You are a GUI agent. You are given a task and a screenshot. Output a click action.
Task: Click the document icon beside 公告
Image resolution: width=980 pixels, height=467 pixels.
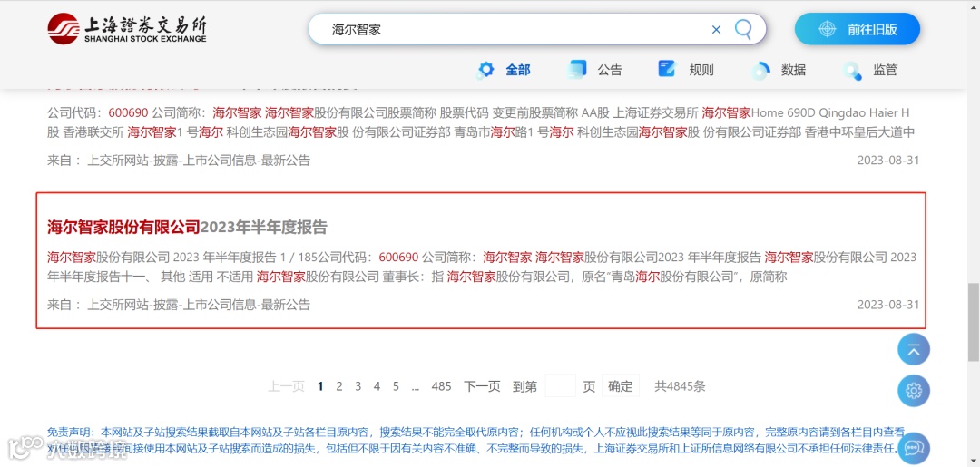point(576,69)
